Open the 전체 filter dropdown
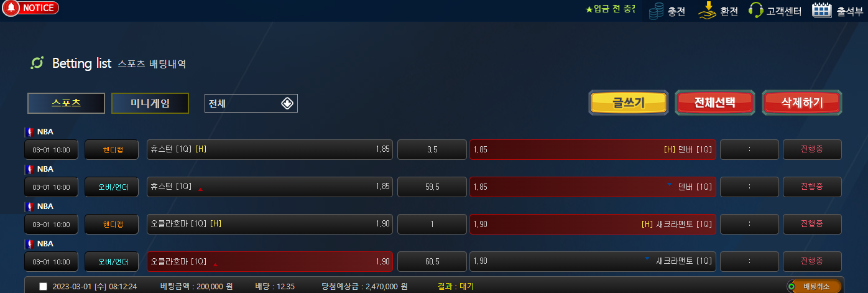 click(x=251, y=103)
